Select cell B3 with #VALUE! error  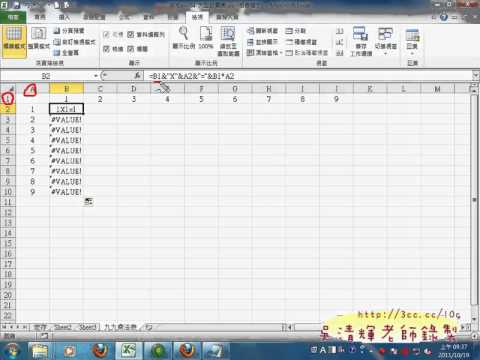[x=66, y=119]
